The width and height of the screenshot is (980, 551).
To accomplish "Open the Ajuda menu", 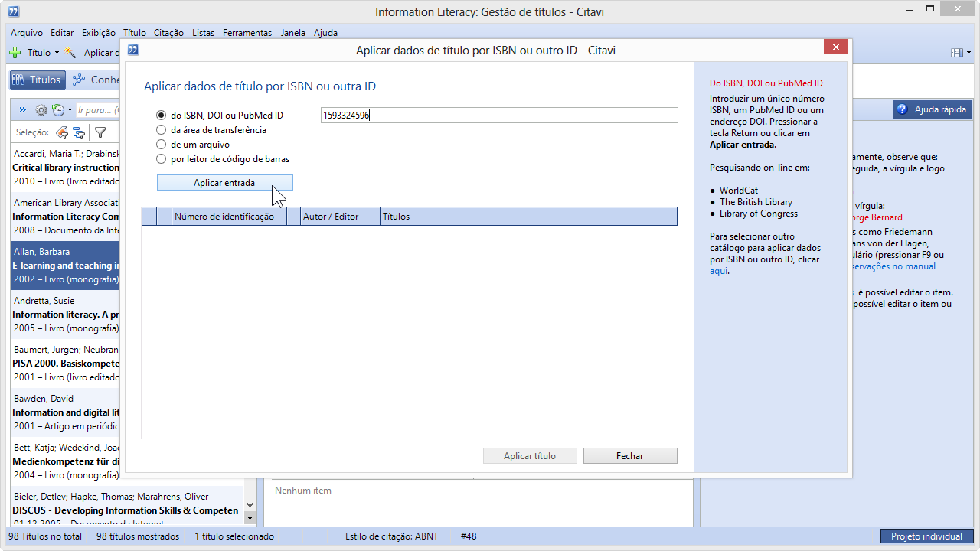I will [x=325, y=33].
